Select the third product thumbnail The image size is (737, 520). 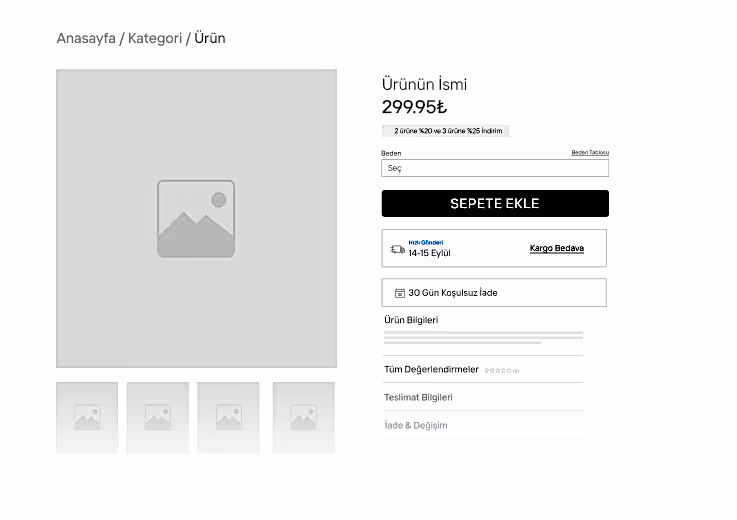(228, 416)
